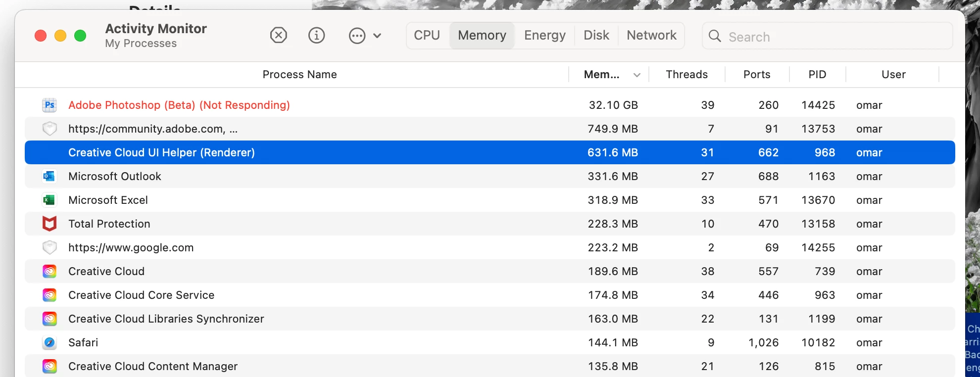Screen dimensions: 980x377
Task: Click the Microsoft Outlook app icon
Action: tap(49, 176)
